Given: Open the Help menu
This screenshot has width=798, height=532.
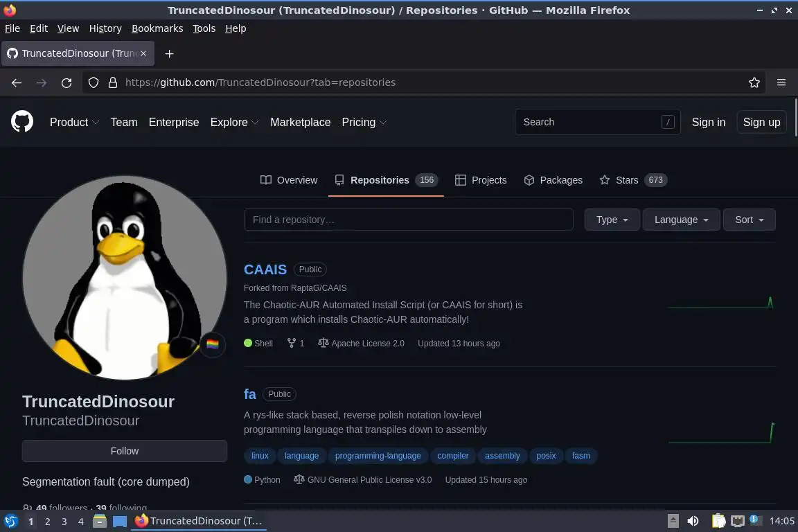Looking at the screenshot, I should (x=236, y=28).
